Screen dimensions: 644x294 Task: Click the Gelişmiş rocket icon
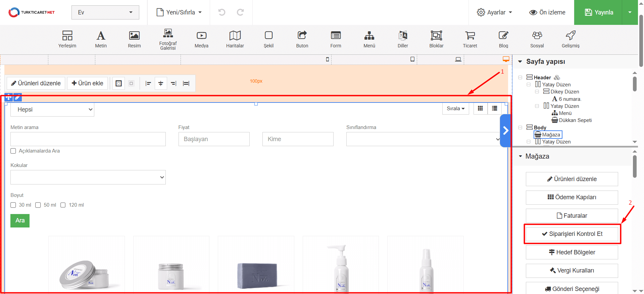point(571,39)
